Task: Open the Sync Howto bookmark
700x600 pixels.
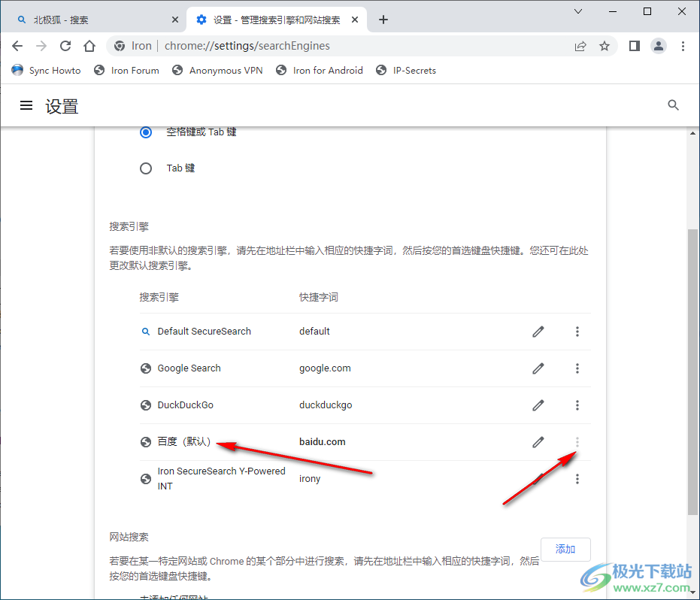Action: pos(46,71)
